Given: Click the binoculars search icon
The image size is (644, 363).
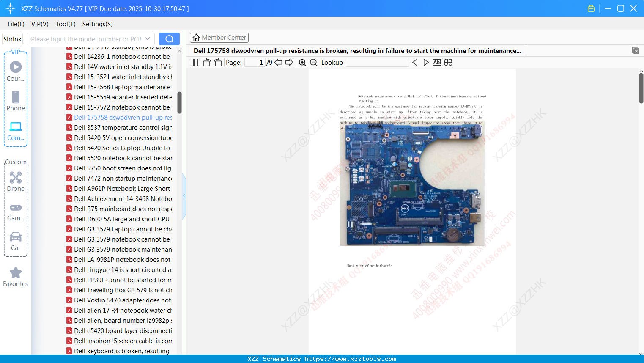Looking at the screenshot, I should (x=448, y=62).
